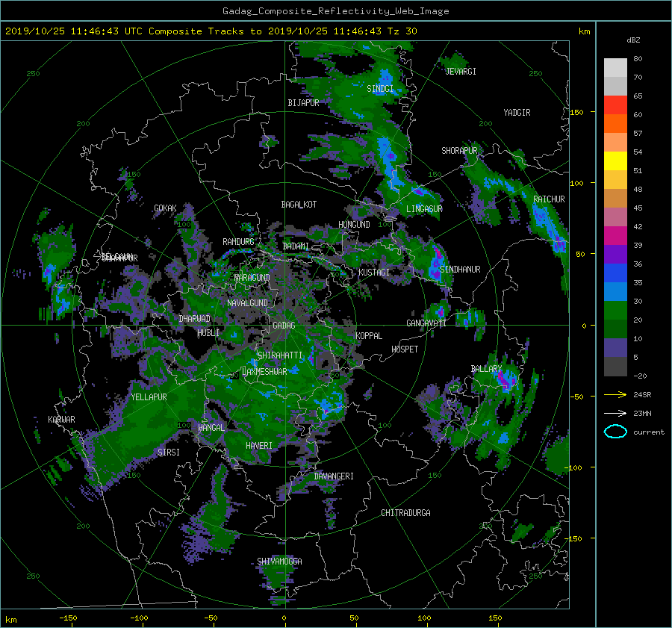
Task: Select the yellow 54 dBZ color swatch
Action: coord(615,161)
